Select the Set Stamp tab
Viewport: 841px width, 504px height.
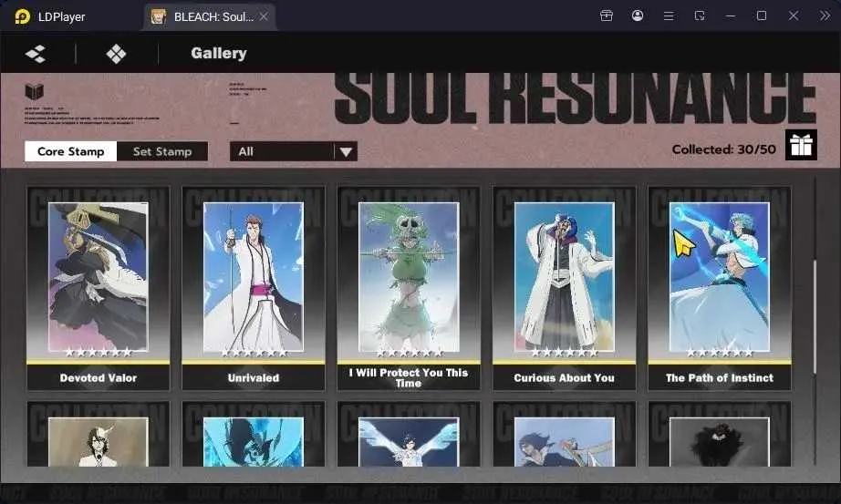coord(162,151)
